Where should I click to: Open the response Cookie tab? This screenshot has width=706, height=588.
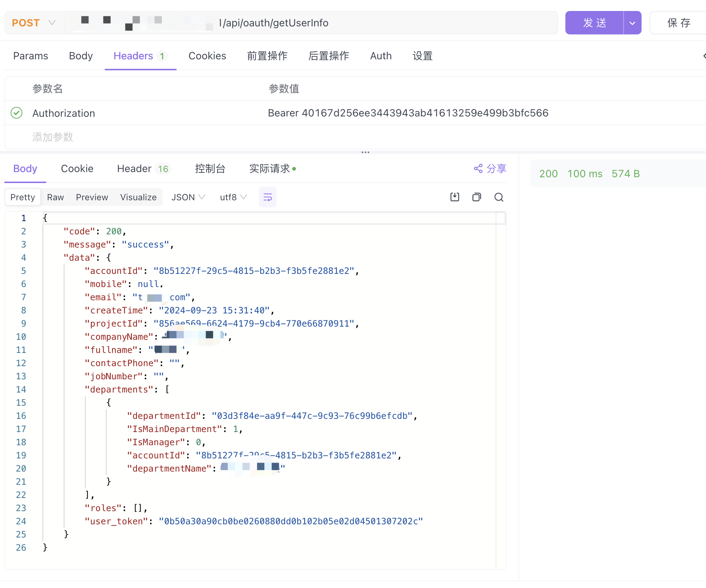tap(77, 168)
